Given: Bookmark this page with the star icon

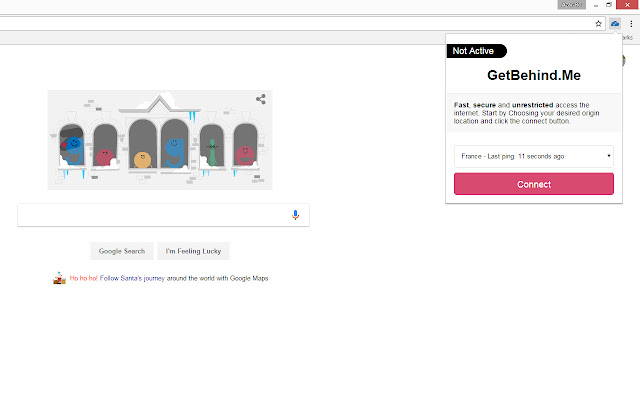Looking at the screenshot, I should (x=599, y=23).
